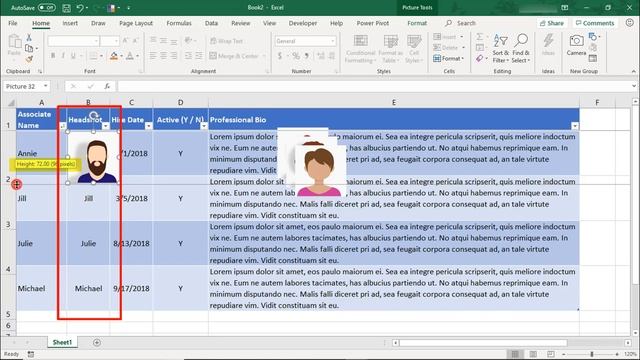Open the Format cells dropdown

tap(448, 59)
